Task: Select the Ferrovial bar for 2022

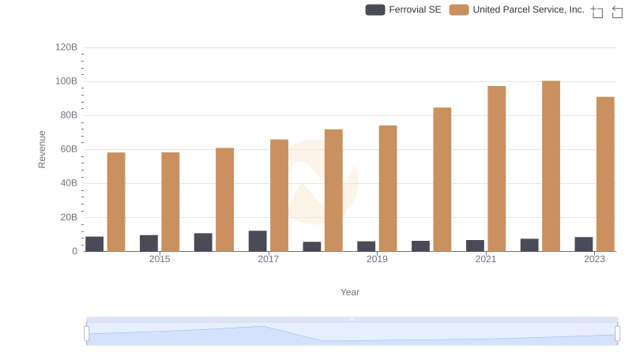Action: pos(529,246)
